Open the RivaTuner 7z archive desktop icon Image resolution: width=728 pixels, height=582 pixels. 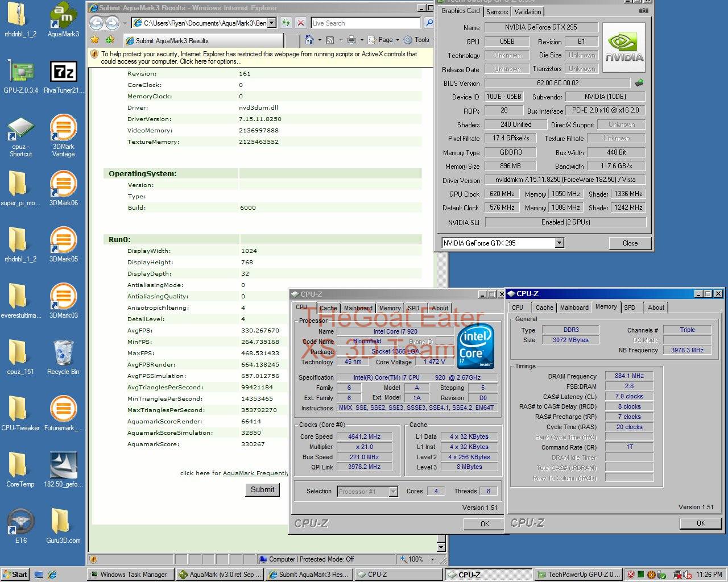[63, 76]
